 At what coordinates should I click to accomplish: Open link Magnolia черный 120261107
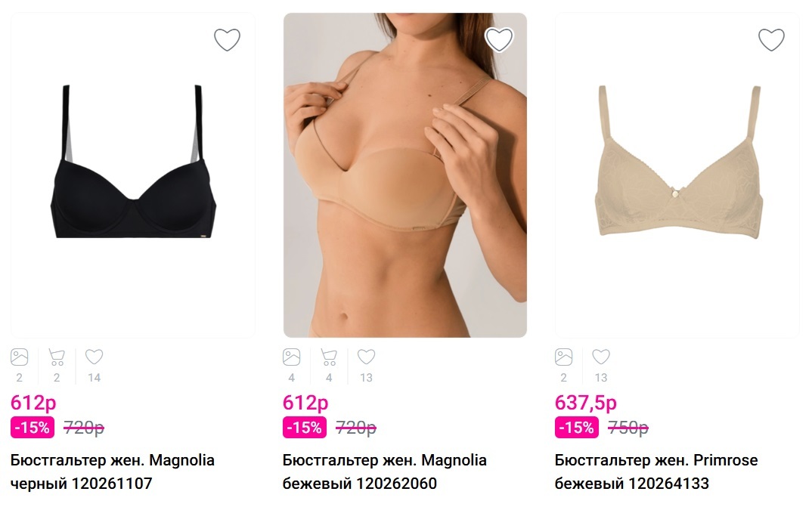[113, 471]
